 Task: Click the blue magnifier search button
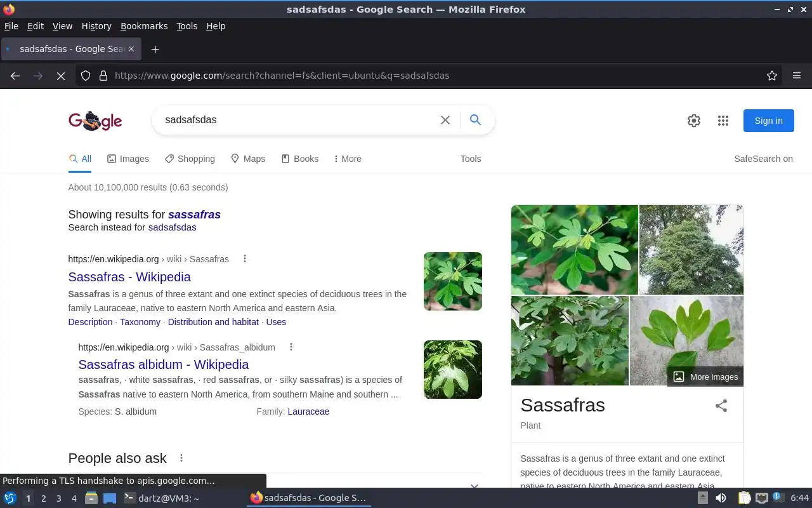click(x=475, y=120)
